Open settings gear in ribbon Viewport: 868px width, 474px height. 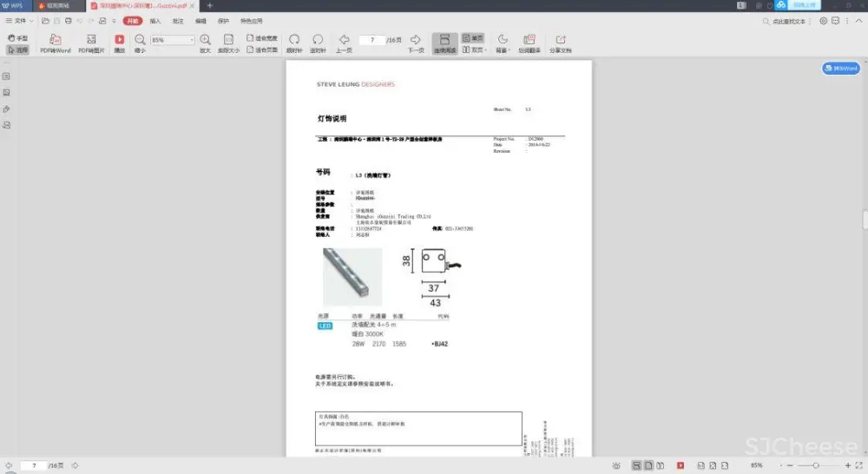[824, 21]
